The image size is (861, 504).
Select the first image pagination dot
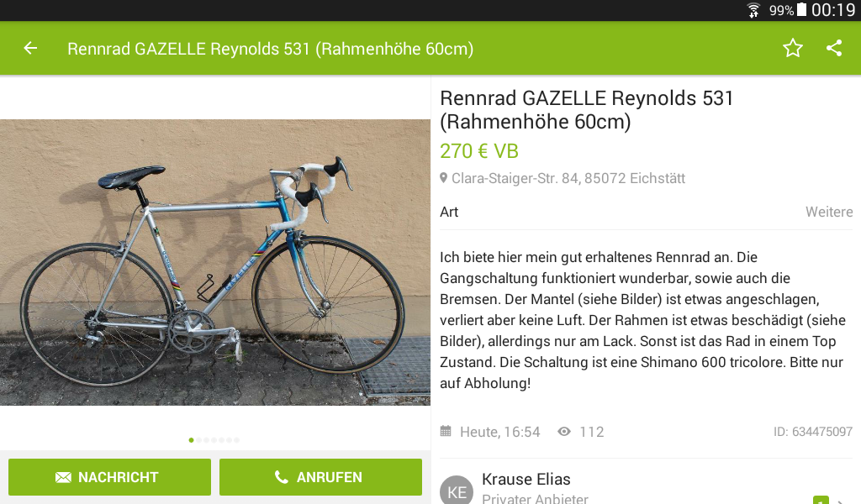point(191,440)
